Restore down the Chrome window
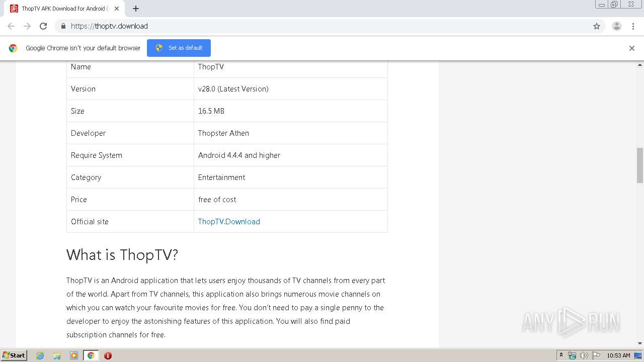 (614, 5)
